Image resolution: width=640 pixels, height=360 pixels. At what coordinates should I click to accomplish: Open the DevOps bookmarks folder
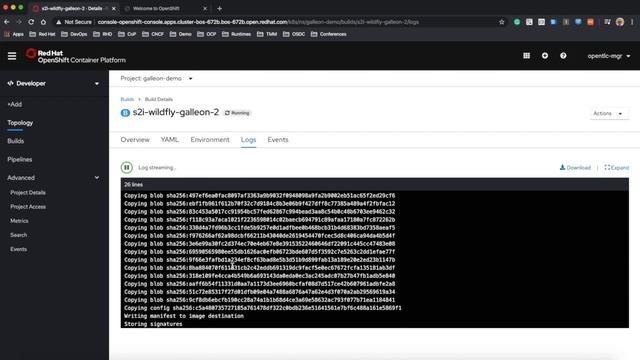tap(74, 34)
